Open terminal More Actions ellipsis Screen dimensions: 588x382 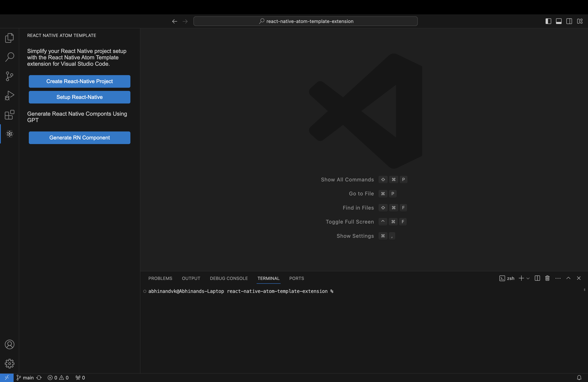558,278
